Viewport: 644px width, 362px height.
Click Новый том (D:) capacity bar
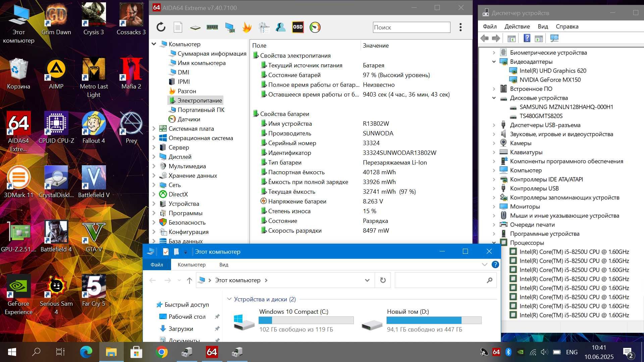(x=434, y=320)
